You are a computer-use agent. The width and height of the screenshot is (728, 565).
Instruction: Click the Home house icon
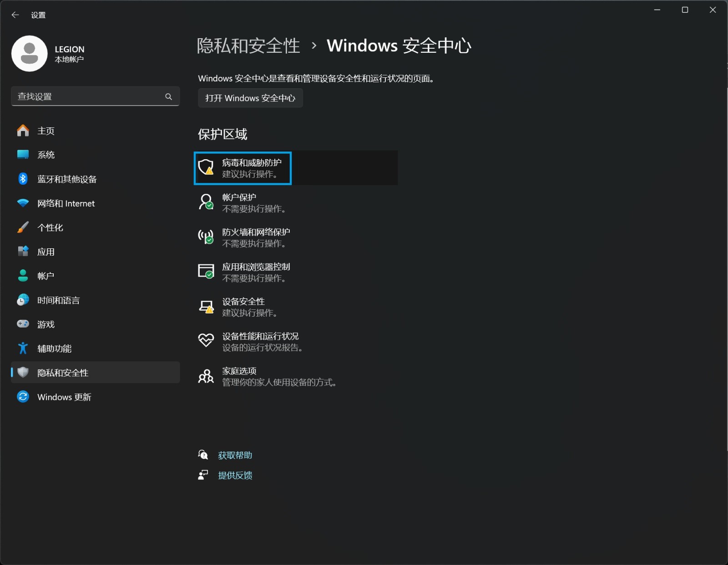pos(23,131)
